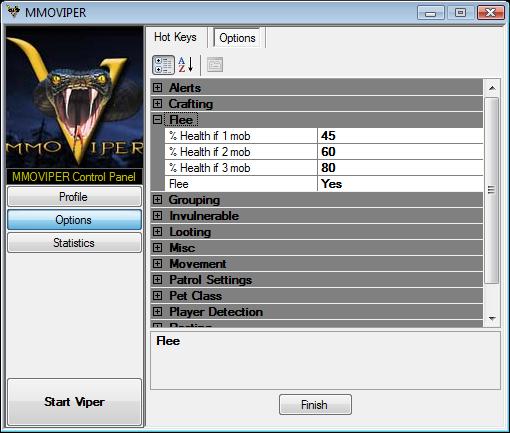Expand the Patrol Settings category

[x=157, y=280]
